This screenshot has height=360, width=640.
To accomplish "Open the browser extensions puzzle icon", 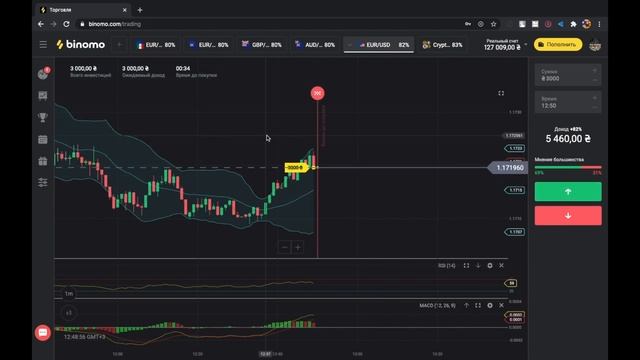I will (573, 24).
